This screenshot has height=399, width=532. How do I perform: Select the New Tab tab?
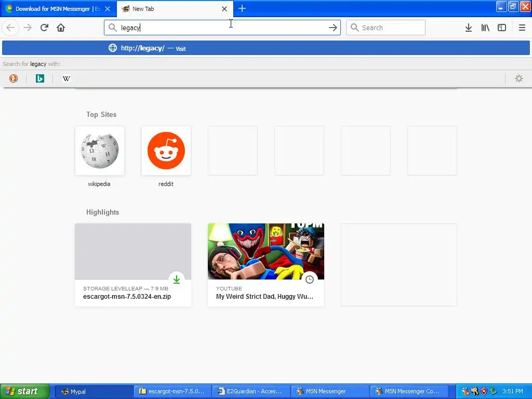[175, 9]
